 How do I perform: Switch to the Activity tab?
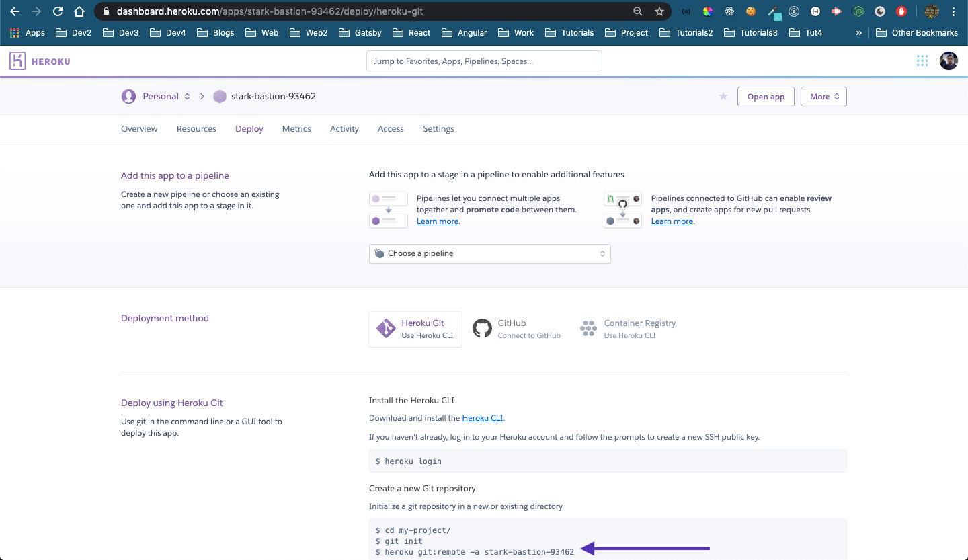pyautogui.click(x=344, y=129)
